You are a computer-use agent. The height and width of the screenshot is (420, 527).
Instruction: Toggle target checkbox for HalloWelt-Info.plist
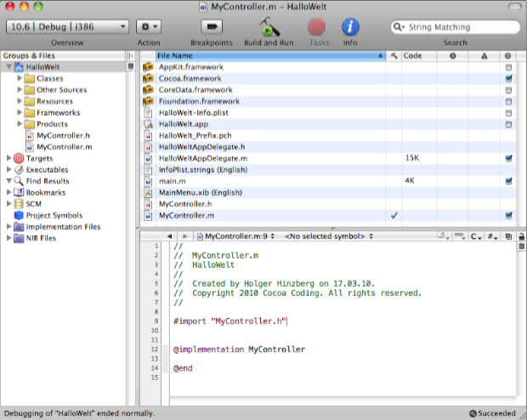(508, 113)
